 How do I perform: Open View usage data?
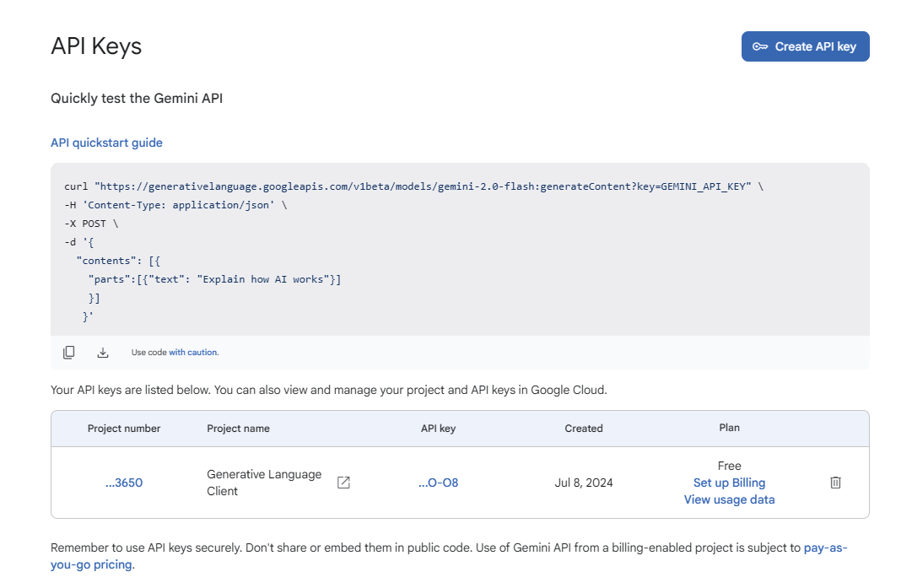(729, 499)
